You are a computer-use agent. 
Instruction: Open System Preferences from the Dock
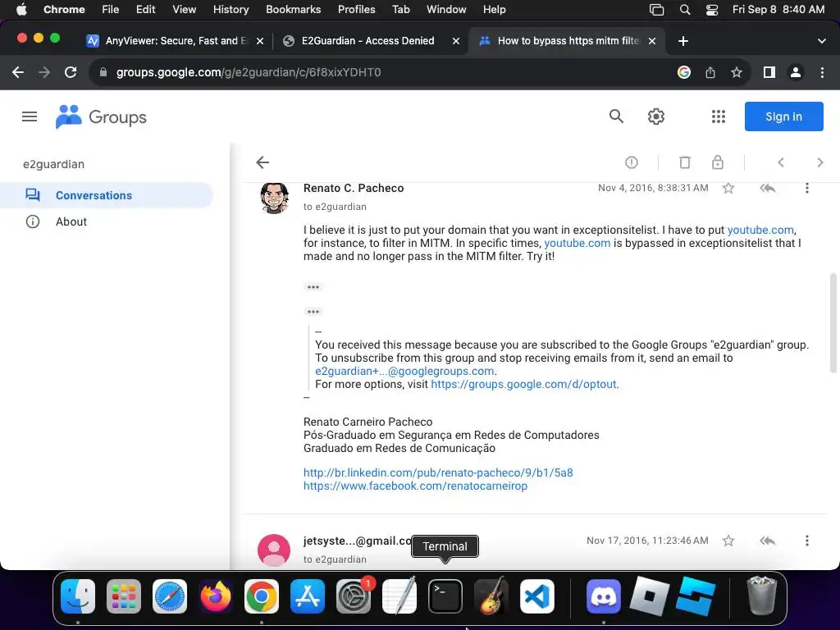[x=354, y=596]
